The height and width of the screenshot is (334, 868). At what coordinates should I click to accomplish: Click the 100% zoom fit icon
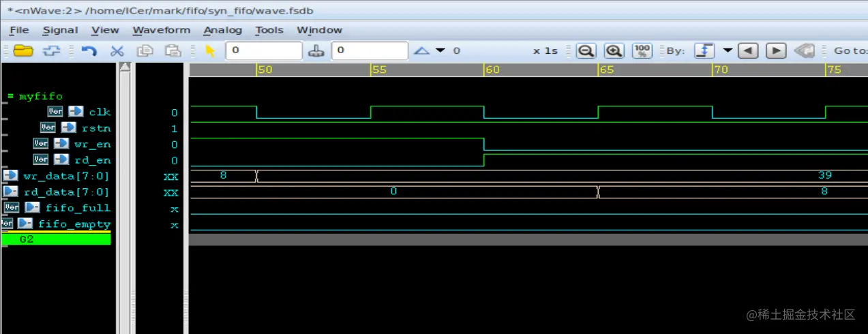click(x=642, y=51)
